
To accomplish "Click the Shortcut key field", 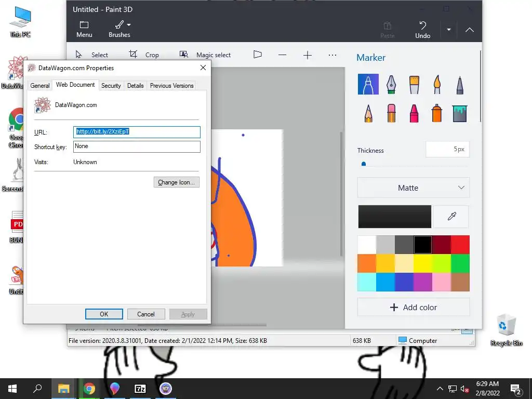I will point(137,147).
